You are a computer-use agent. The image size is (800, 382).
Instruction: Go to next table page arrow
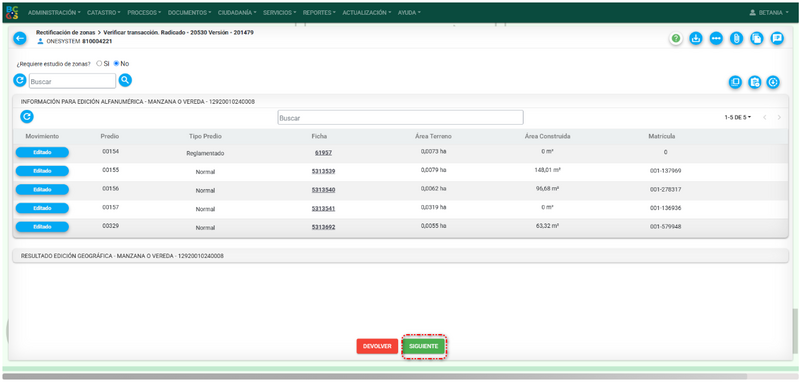pyautogui.click(x=779, y=117)
